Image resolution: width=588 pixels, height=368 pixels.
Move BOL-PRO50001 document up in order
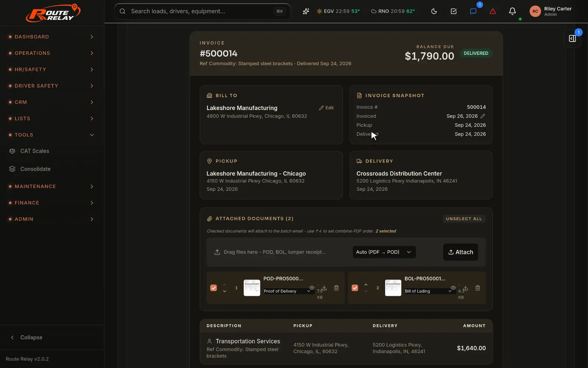(x=366, y=284)
